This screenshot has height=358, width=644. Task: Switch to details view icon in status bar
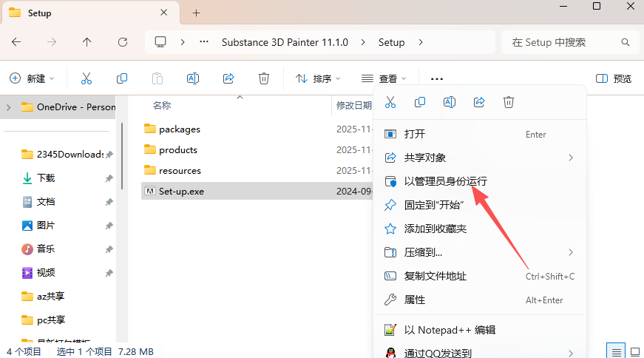pyautogui.click(x=616, y=351)
